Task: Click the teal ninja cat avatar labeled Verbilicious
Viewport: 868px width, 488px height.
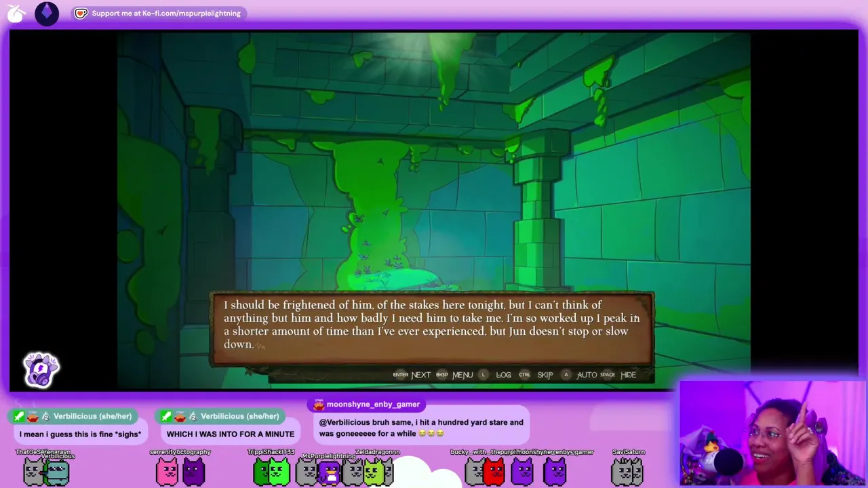Action: coord(57,472)
